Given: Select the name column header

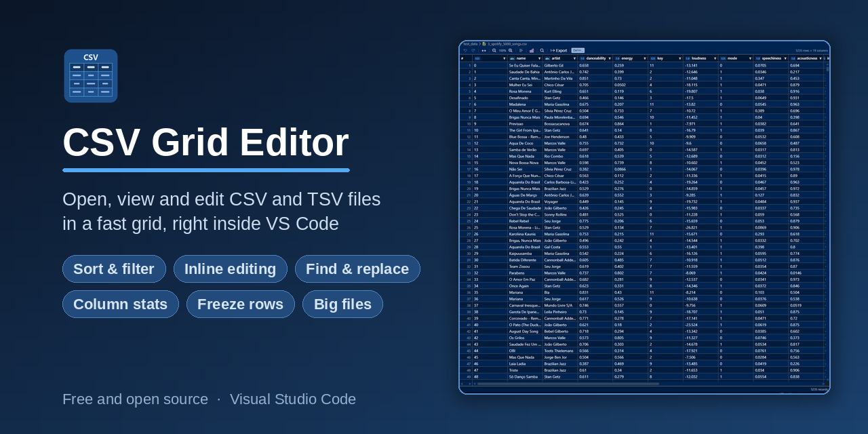Looking at the screenshot, I should [x=526, y=58].
